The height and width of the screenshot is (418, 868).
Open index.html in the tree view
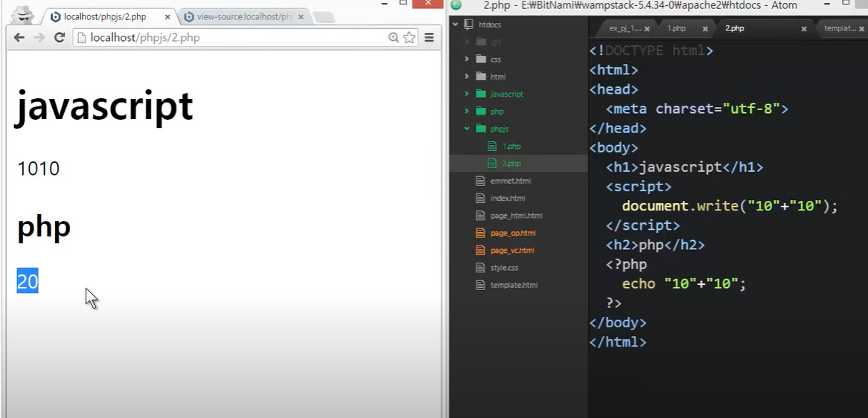pyautogui.click(x=508, y=198)
